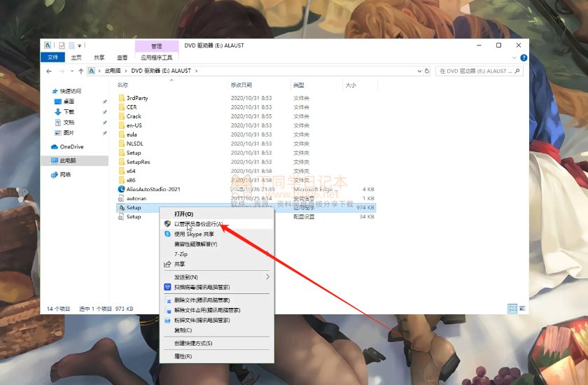Click the search box for DVD drive
588x385 pixels.
(x=479, y=71)
